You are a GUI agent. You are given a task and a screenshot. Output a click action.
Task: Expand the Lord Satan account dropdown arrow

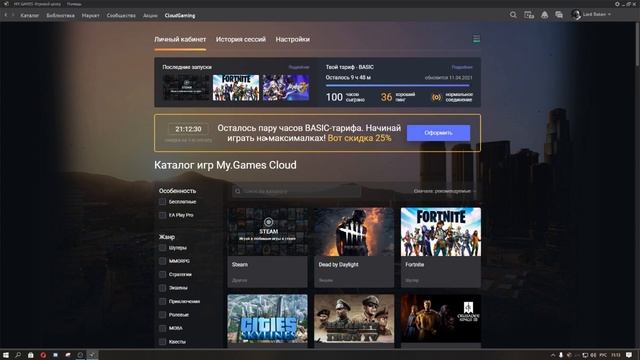(x=609, y=14)
